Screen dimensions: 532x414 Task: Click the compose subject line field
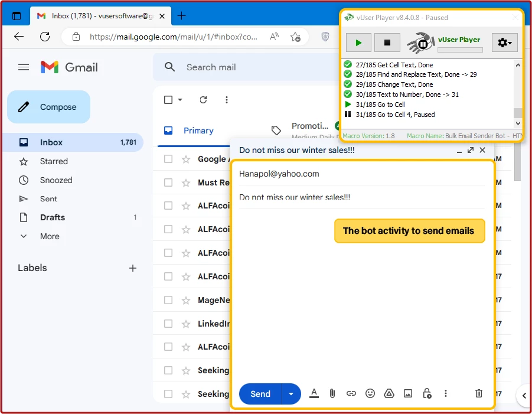tap(362, 197)
